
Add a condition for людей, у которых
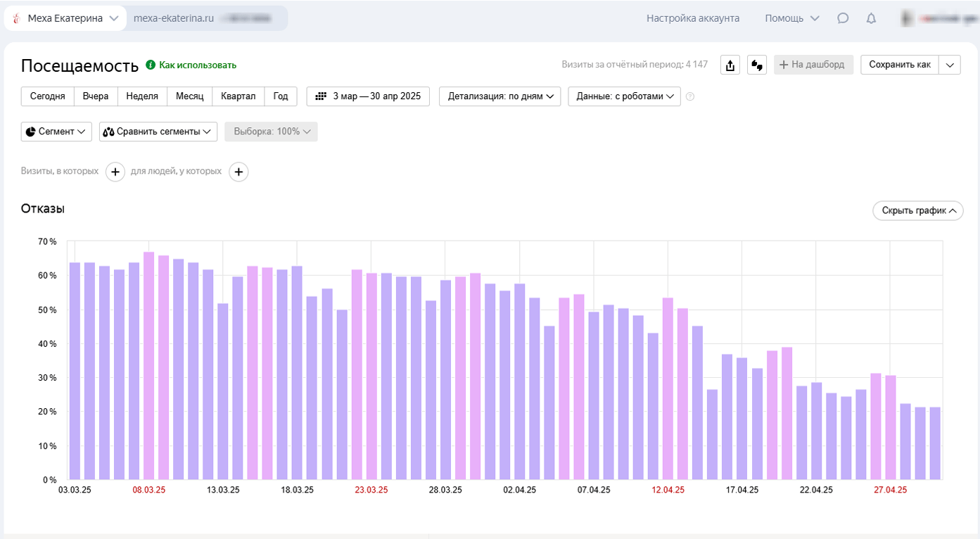238,172
